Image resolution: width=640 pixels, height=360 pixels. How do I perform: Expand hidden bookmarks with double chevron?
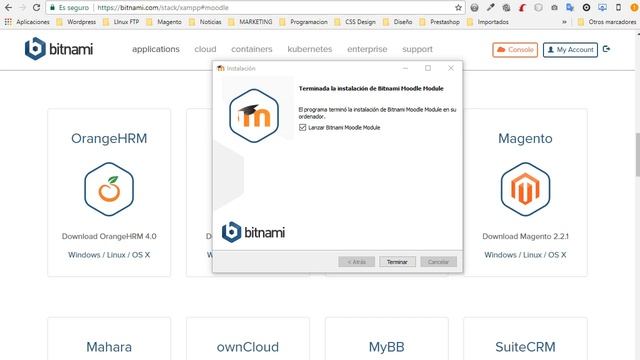tap(564, 22)
